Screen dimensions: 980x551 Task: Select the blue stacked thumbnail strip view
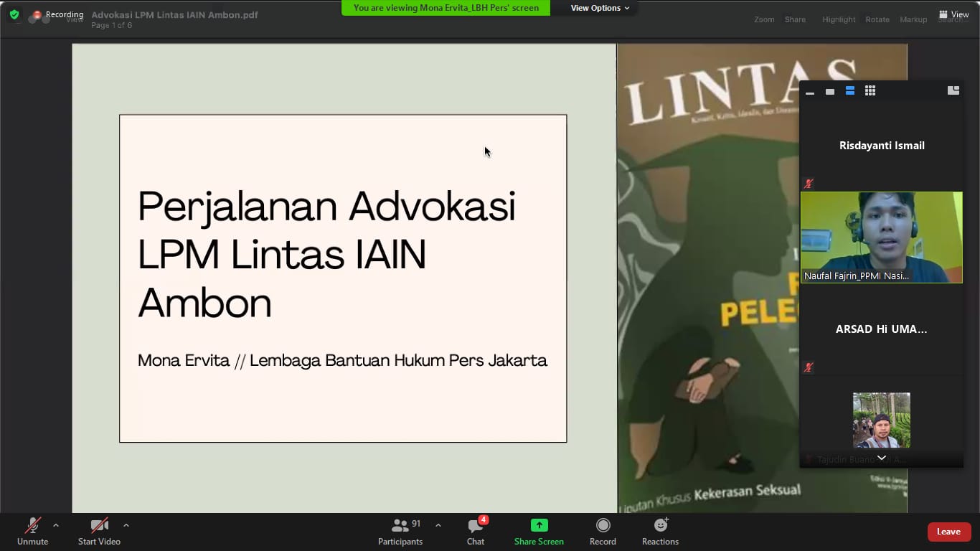pyautogui.click(x=850, y=91)
